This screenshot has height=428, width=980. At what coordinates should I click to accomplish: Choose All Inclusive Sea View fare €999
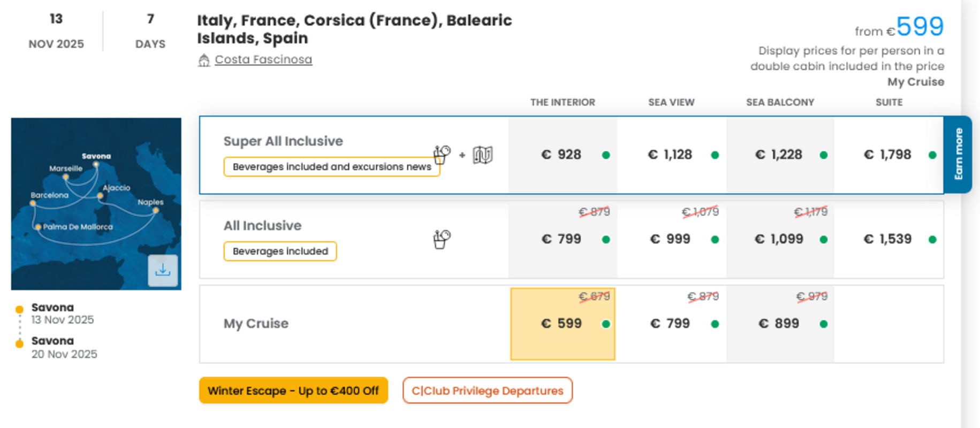(671, 239)
